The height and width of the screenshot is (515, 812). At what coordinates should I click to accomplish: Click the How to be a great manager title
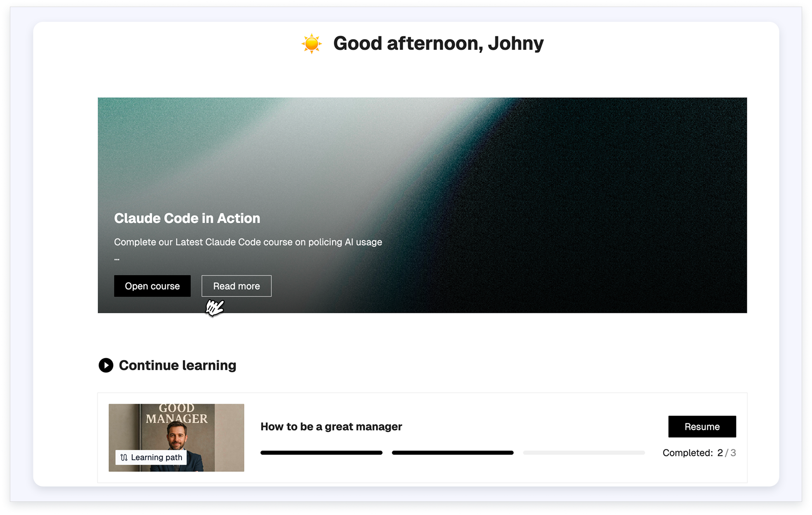(331, 427)
